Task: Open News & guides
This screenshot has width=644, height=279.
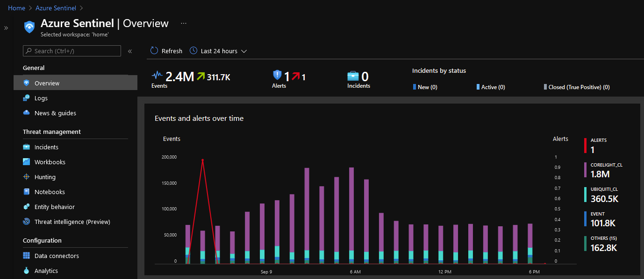Action: tap(54, 113)
